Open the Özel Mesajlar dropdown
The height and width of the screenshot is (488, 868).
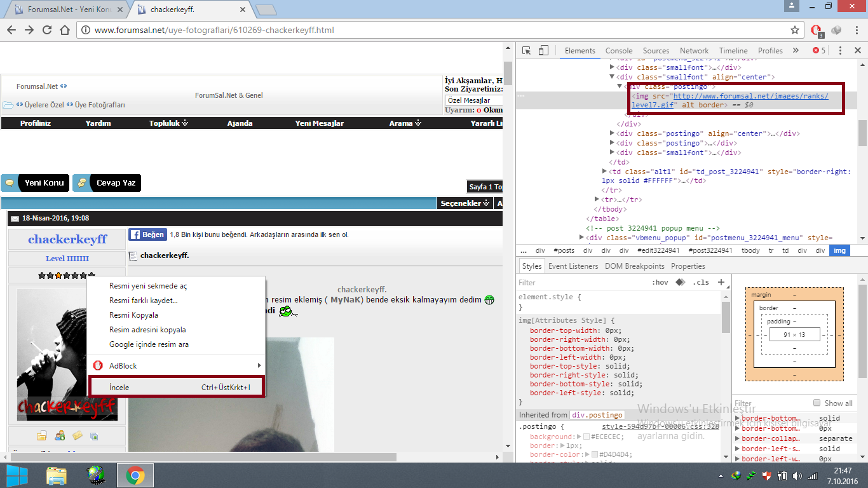tap(474, 100)
